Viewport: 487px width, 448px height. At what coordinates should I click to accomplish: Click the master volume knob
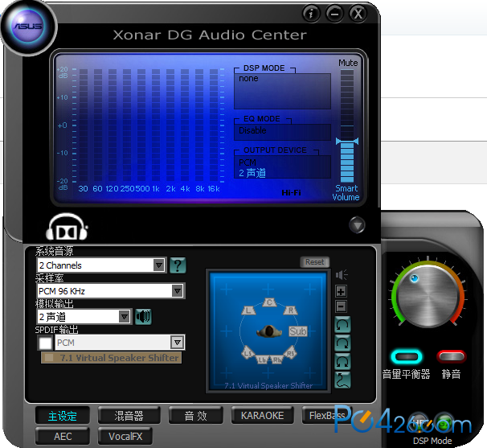pos(428,296)
